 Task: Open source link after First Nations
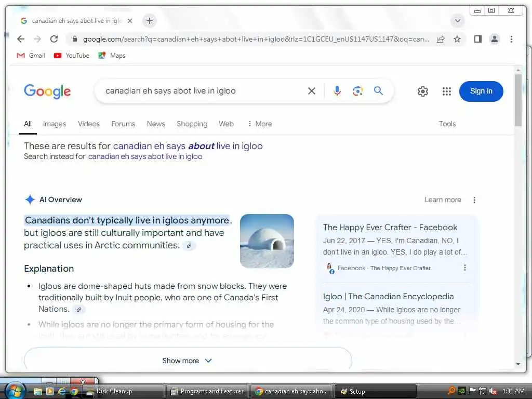pyautogui.click(x=79, y=310)
